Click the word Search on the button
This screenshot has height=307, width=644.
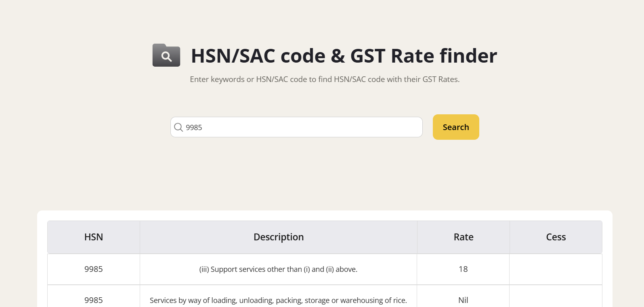[x=456, y=127]
